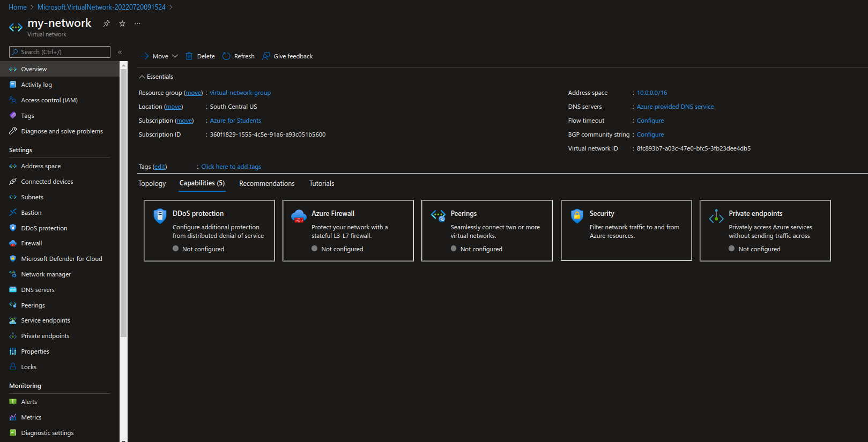Click the 10.0.0.0/16 address space link

[x=652, y=93]
